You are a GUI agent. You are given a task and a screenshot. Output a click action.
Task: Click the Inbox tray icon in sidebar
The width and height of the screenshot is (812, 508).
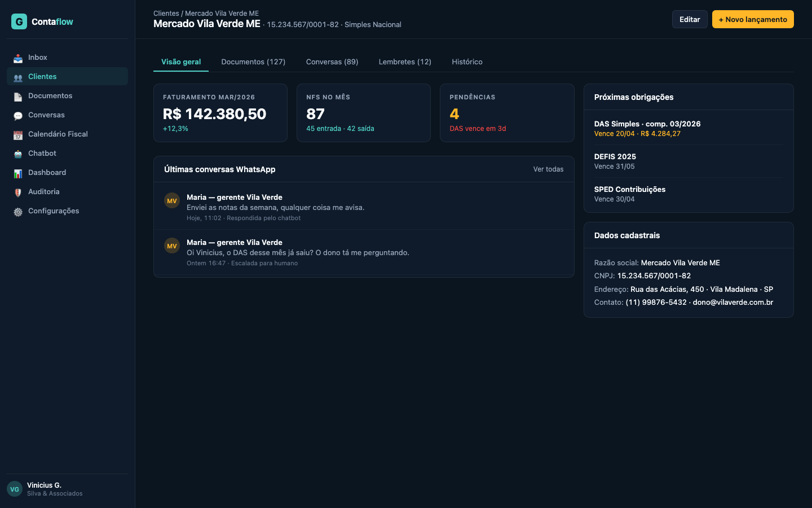(18, 58)
